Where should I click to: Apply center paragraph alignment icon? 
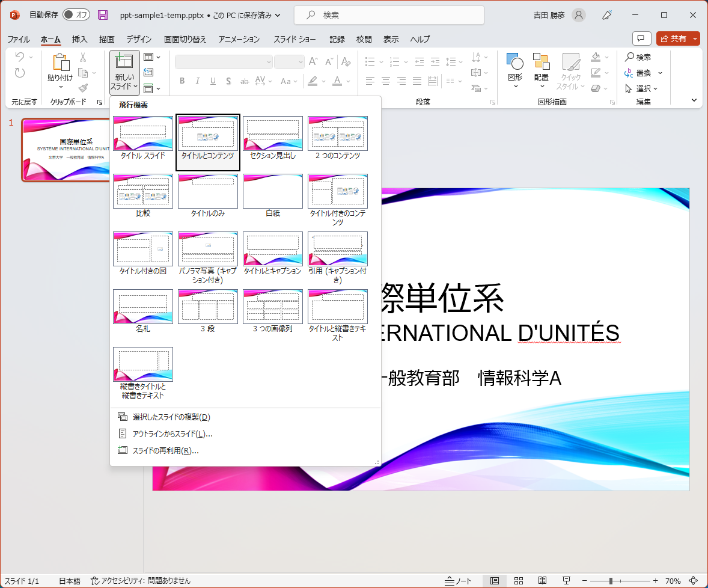(385, 81)
